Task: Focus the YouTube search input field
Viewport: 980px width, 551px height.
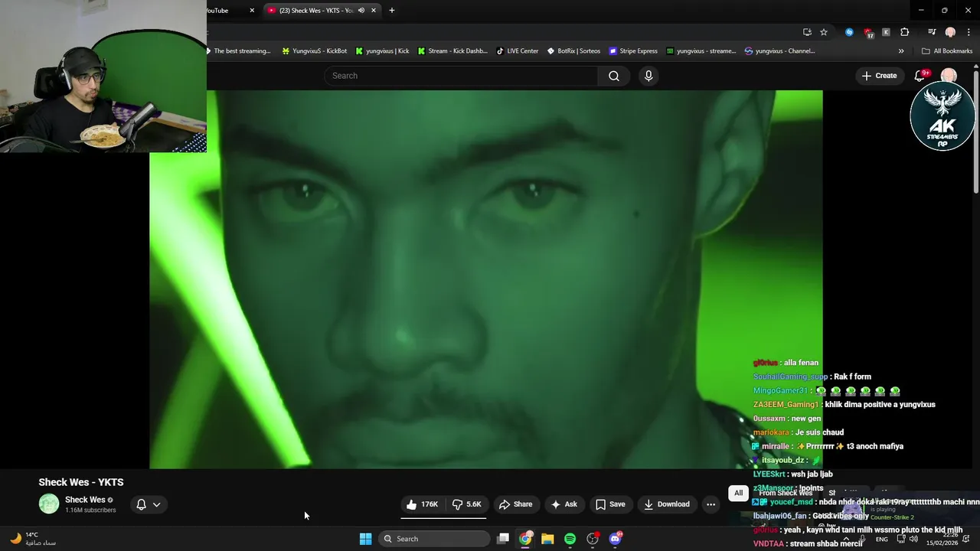Action: 461,76
